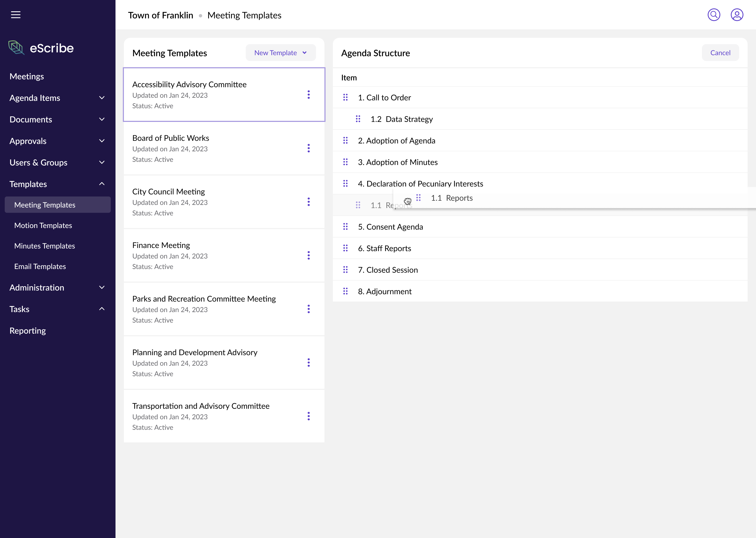Click '8. Adjournment' item
The width and height of the screenshot is (756, 538).
tap(540, 291)
